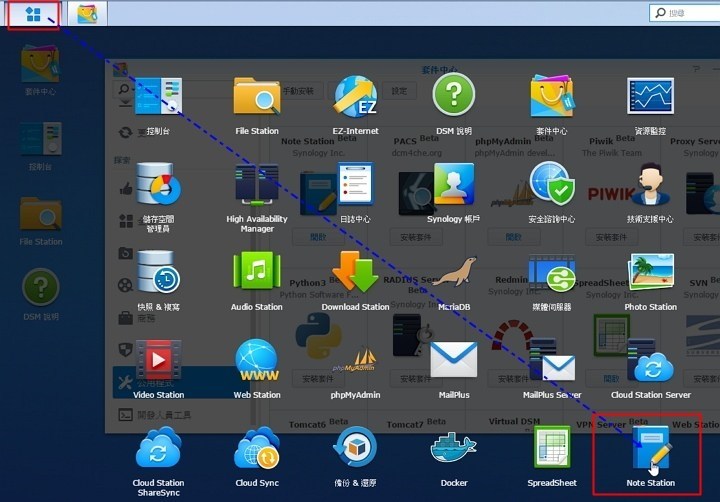This screenshot has width=720, height=502.
Task: Open Cloud Station Server
Action: pos(650,362)
